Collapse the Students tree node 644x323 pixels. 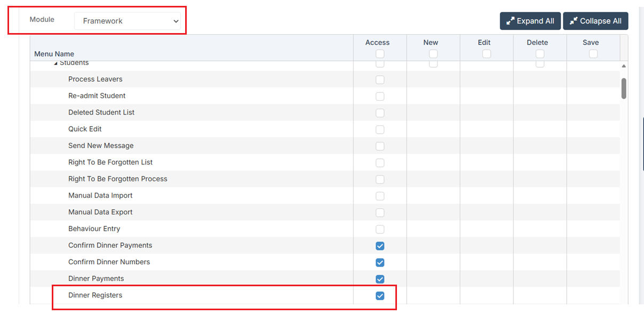click(55, 64)
